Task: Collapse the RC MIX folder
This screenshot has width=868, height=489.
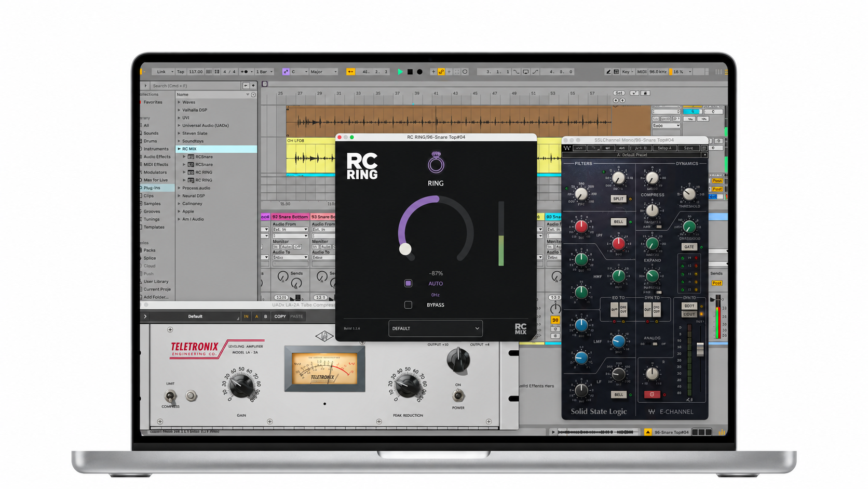Action: pyautogui.click(x=179, y=149)
